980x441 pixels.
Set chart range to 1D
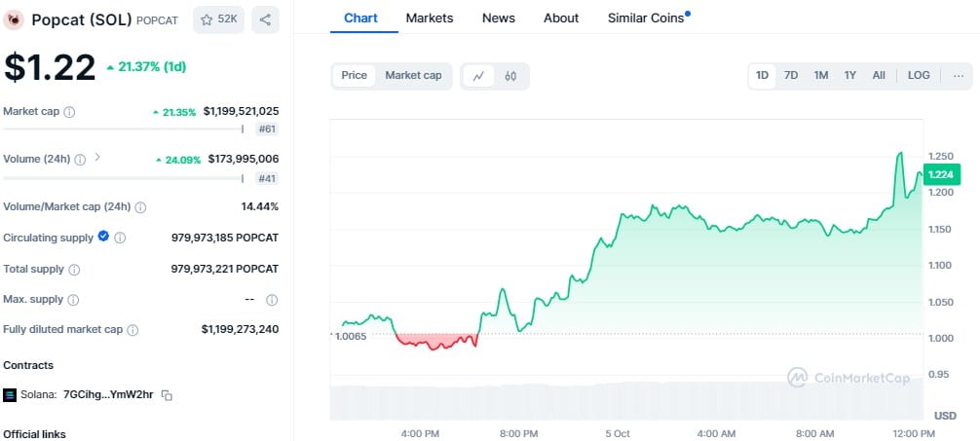pos(762,76)
